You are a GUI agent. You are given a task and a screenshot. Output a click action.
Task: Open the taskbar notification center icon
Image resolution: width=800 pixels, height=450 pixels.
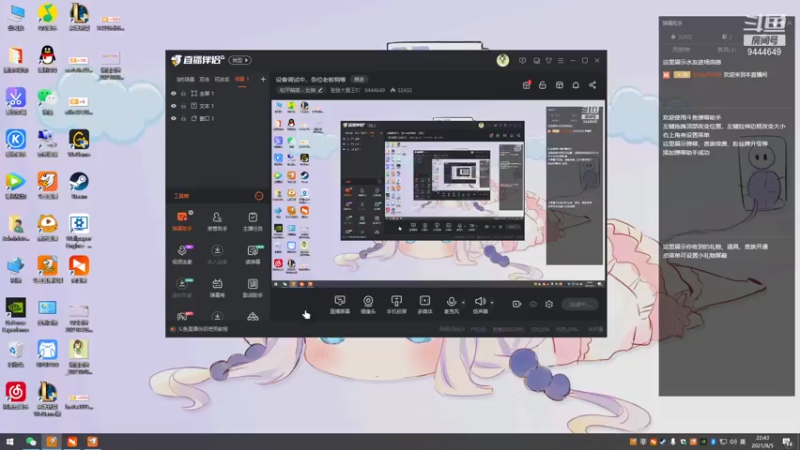[x=788, y=442]
